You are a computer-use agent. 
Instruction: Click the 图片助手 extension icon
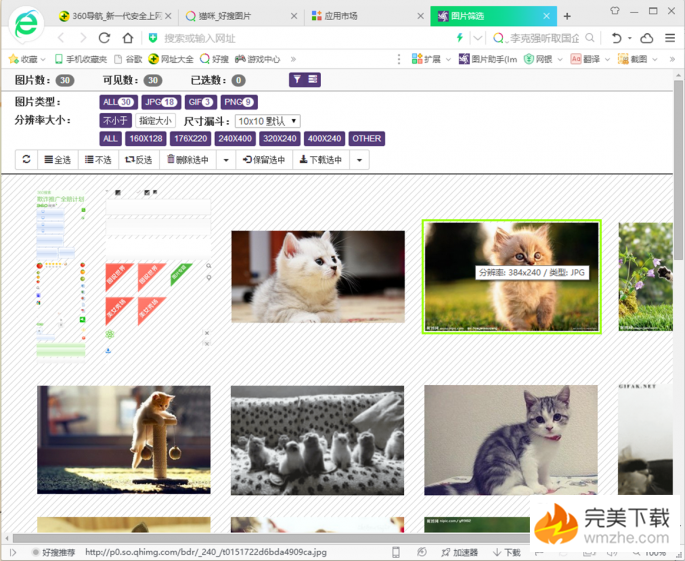[488, 59]
